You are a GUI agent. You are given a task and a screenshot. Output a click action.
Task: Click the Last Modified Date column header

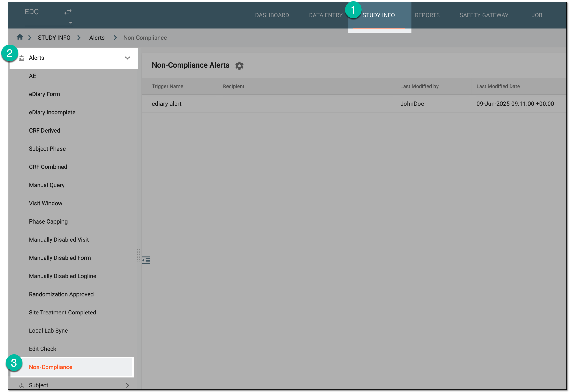[x=498, y=86]
